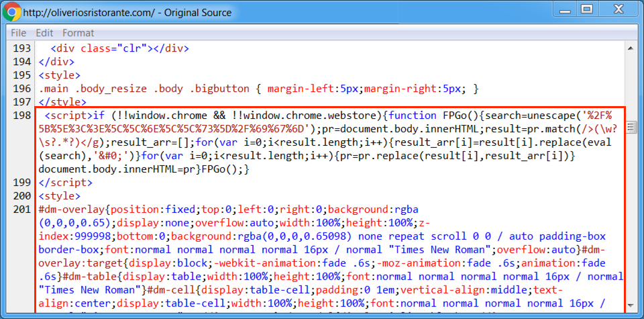Viewport: 644px width, 319px height.
Task: Click the closing </script> tag
Action: [65, 183]
